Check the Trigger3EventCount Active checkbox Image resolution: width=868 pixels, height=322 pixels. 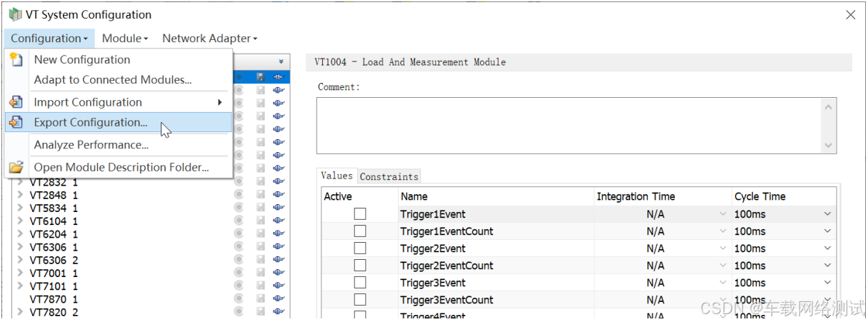click(360, 299)
